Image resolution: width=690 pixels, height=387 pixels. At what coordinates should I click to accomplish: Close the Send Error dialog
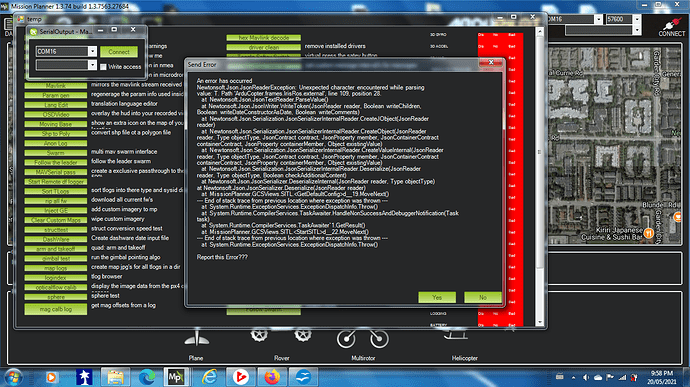pos(491,63)
